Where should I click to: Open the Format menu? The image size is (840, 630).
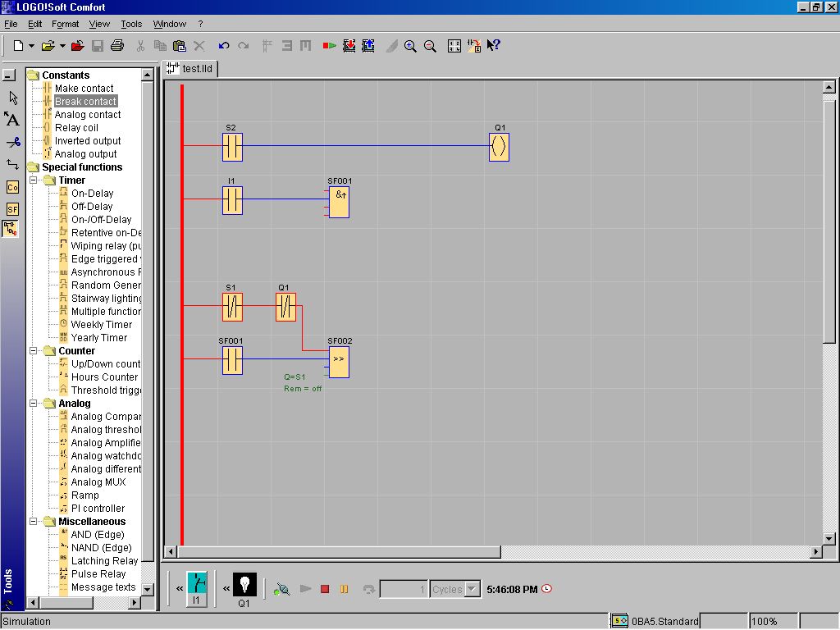(x=65, y=24)
